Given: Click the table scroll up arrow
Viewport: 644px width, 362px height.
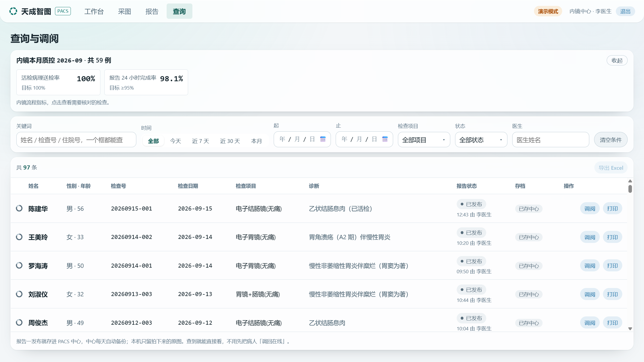Looking at the screenshot, I should (630, 181).
